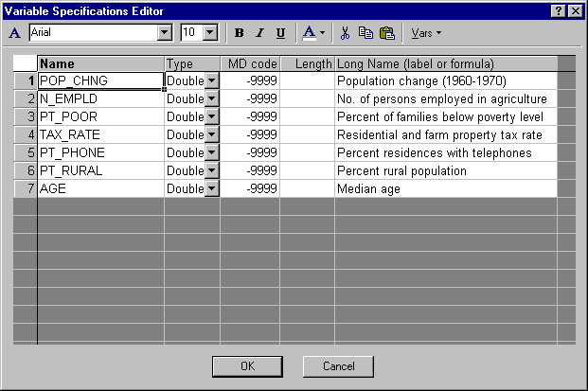Click the POP_CHNG name cell
This screenshot has width=588, height=391.
click(100, 80)
